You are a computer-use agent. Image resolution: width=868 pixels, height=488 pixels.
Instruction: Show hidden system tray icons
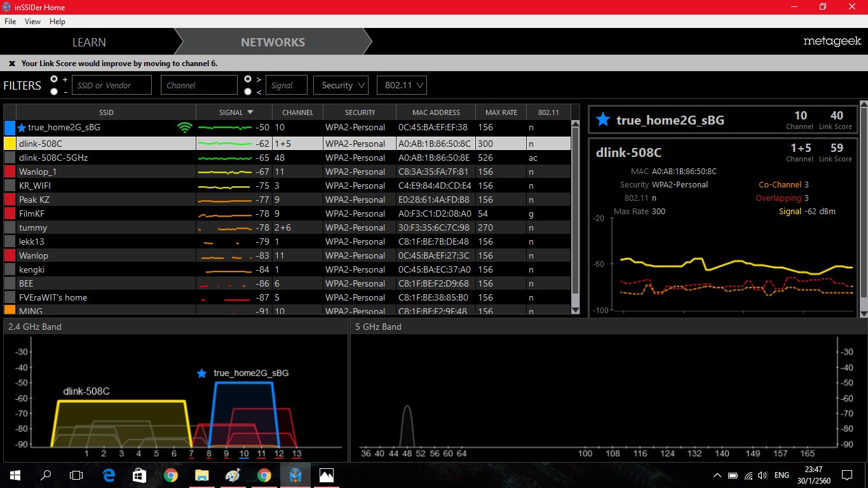coord(717,475)
